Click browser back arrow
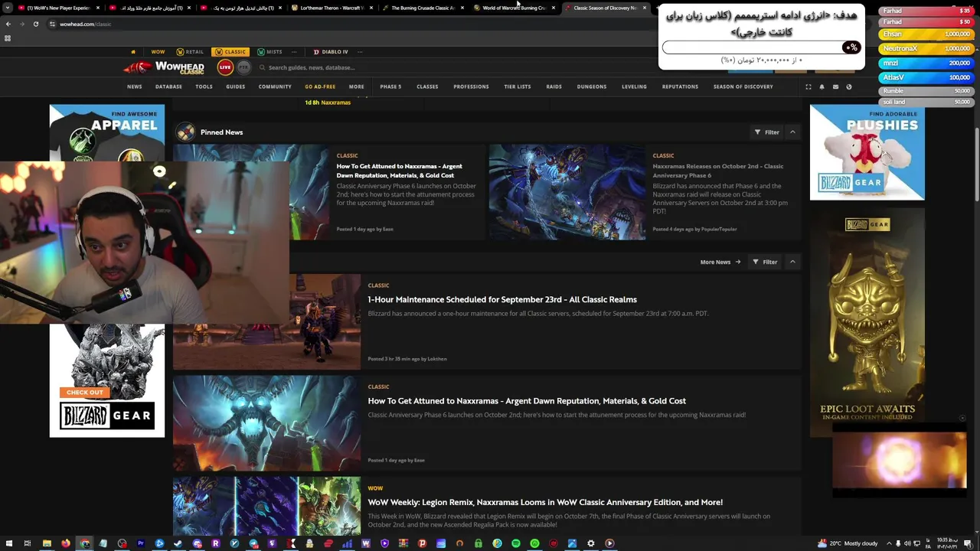 click(8, 24)
